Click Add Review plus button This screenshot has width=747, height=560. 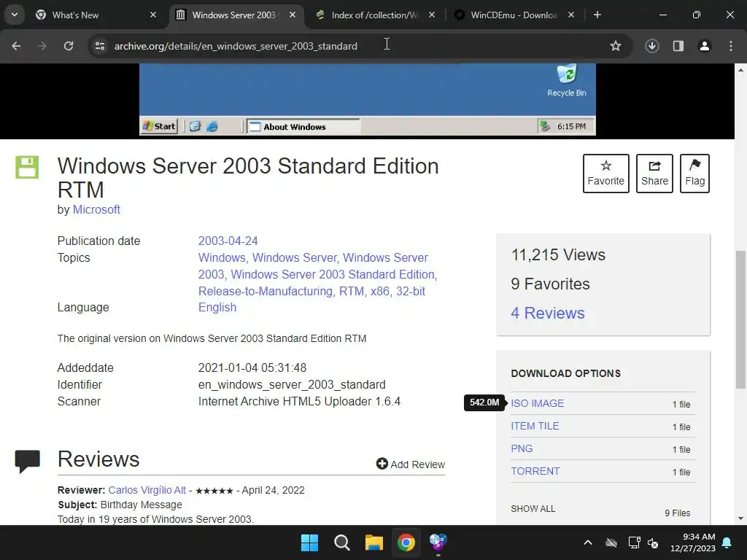pyautogui.click(x=411, y=464)
